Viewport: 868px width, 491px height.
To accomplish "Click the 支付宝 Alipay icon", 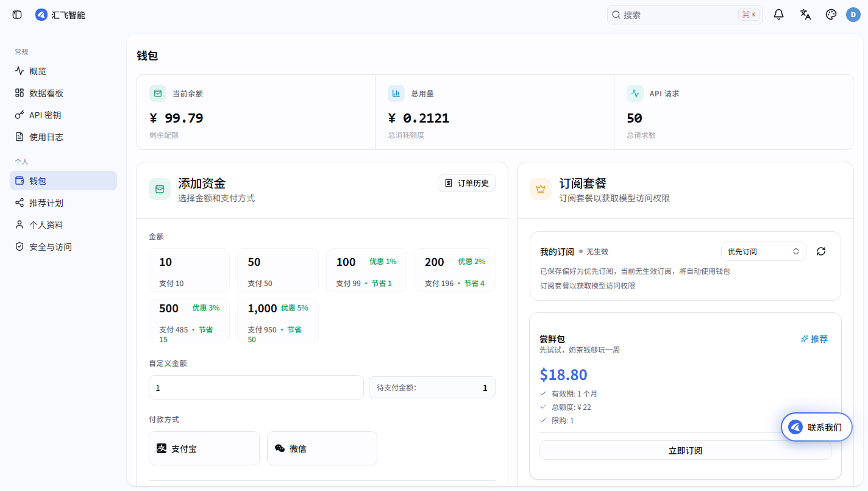I will tap(162, 448).
